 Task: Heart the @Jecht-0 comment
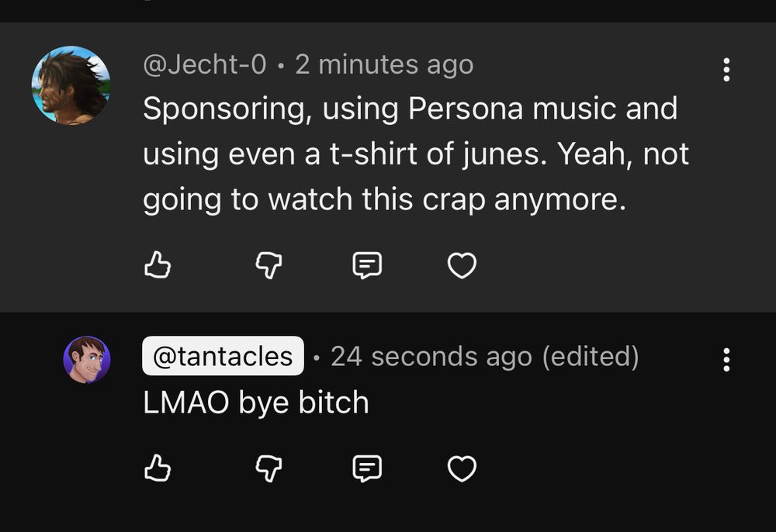point(462,266)
